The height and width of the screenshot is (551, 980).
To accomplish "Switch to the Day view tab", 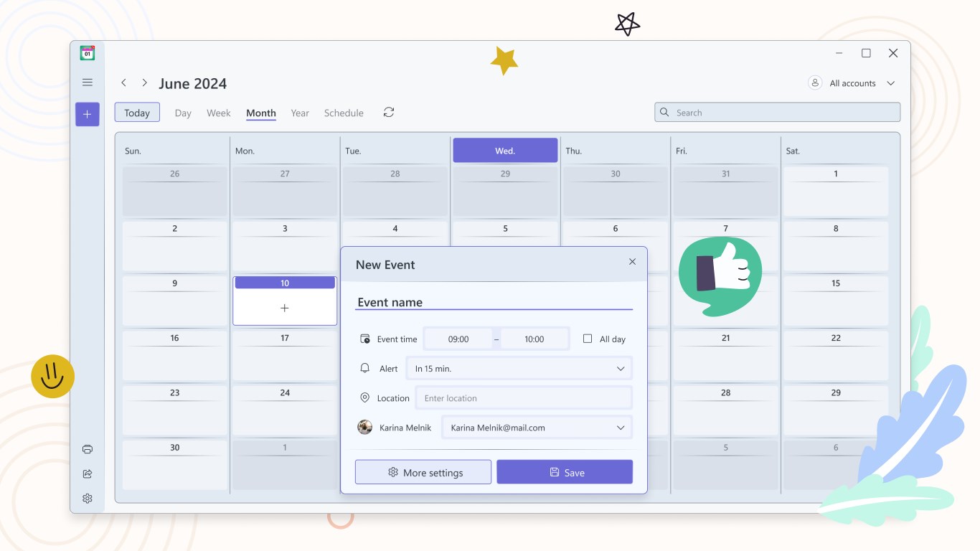I will pos(183,113).
